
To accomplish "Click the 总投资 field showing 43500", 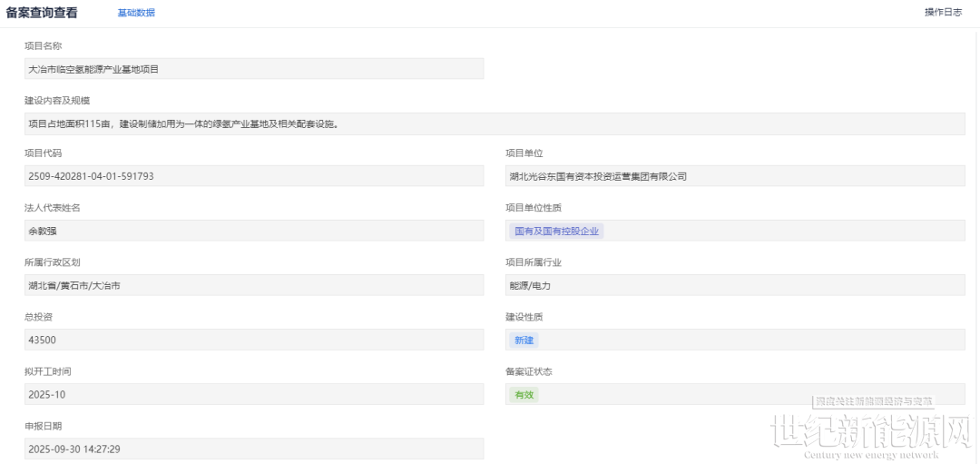I will point(254,340).
